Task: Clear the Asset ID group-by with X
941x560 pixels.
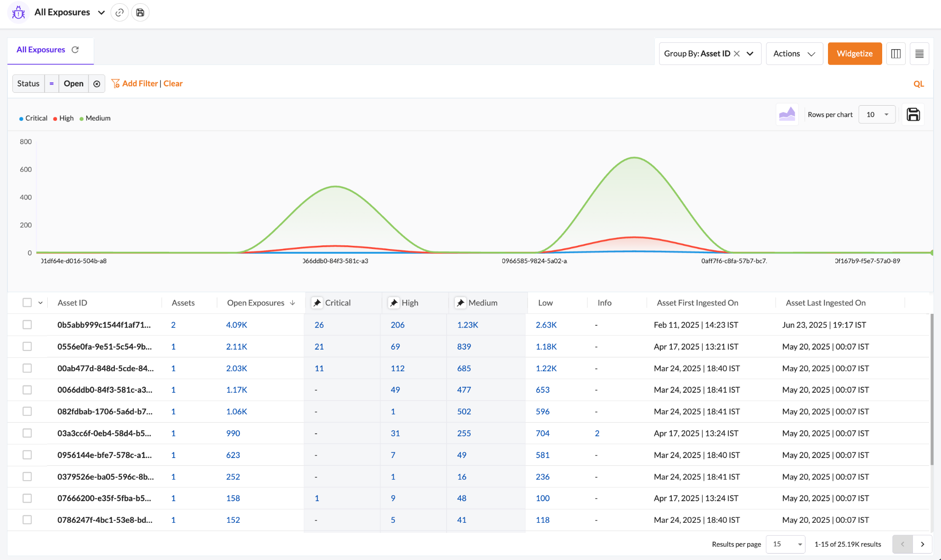Action: pos(737,54)
